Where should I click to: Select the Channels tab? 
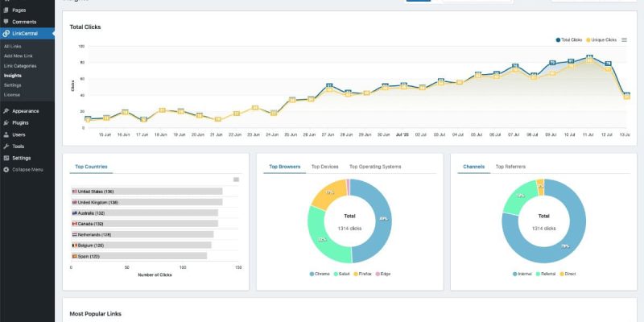(x=474, y=167)
